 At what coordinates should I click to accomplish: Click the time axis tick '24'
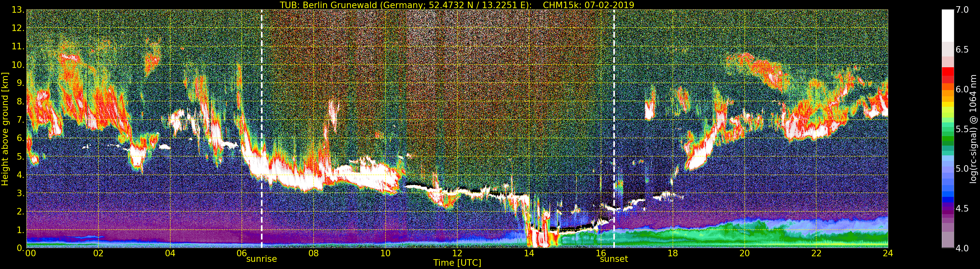(x=888, y=253)
